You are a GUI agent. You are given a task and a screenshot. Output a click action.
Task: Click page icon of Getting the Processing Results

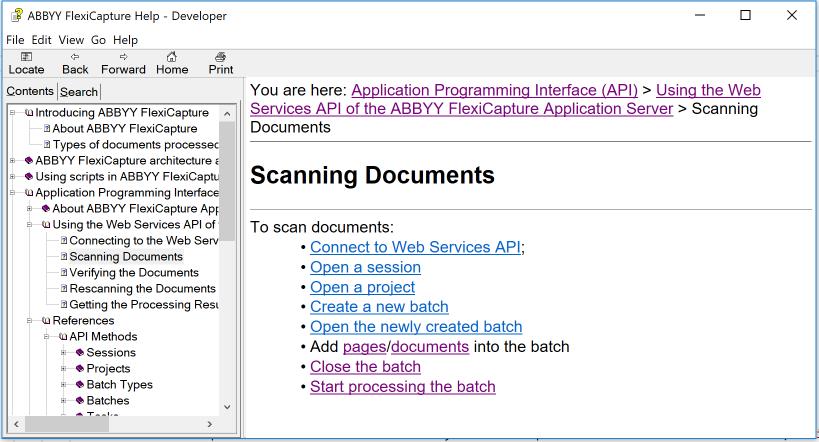(64, 304)
